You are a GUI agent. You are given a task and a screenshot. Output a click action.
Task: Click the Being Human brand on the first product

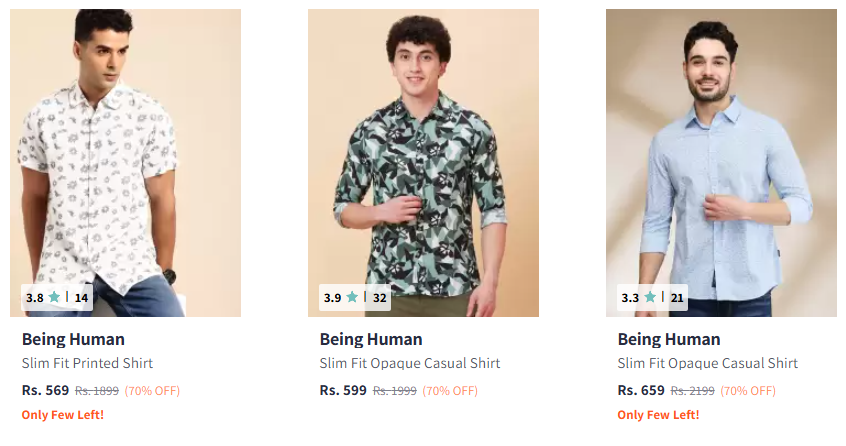pyautogui.click(x=73, y=339)
